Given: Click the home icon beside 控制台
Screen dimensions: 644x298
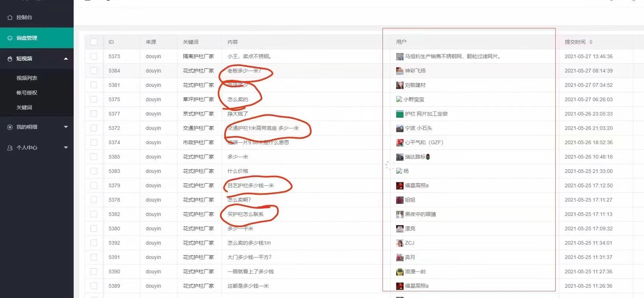Looking at the screenshot, I should (x=10, y=17).
